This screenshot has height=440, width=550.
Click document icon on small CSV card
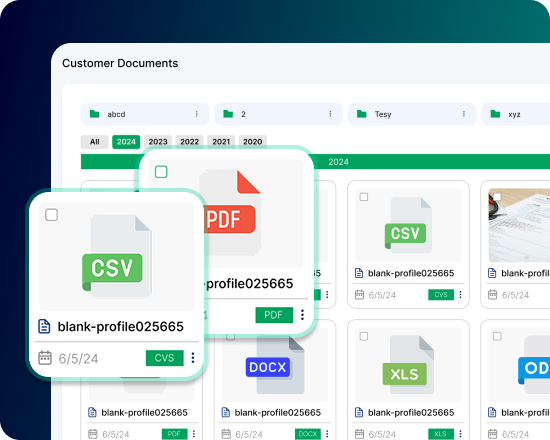pos(359,273)
